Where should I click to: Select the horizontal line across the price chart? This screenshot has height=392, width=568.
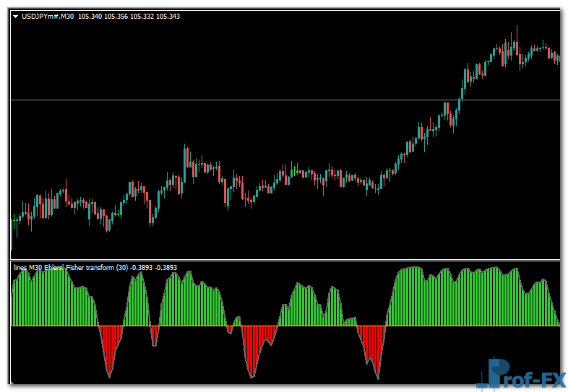pyautogui.click(x=217, y=100)
